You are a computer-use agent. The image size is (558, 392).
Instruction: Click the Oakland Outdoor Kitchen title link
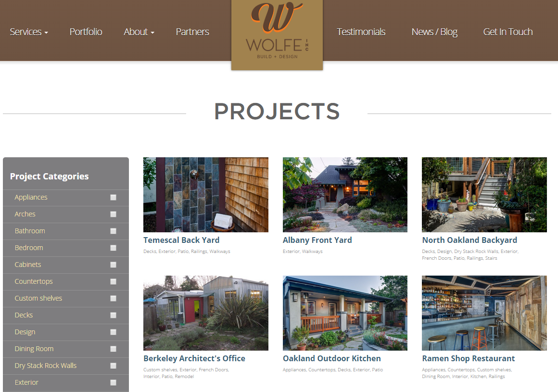coord(331,358)
